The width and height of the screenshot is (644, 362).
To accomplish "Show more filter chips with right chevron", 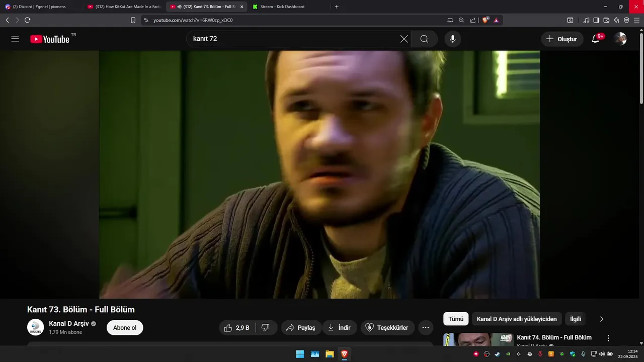I will click(601, 319).
